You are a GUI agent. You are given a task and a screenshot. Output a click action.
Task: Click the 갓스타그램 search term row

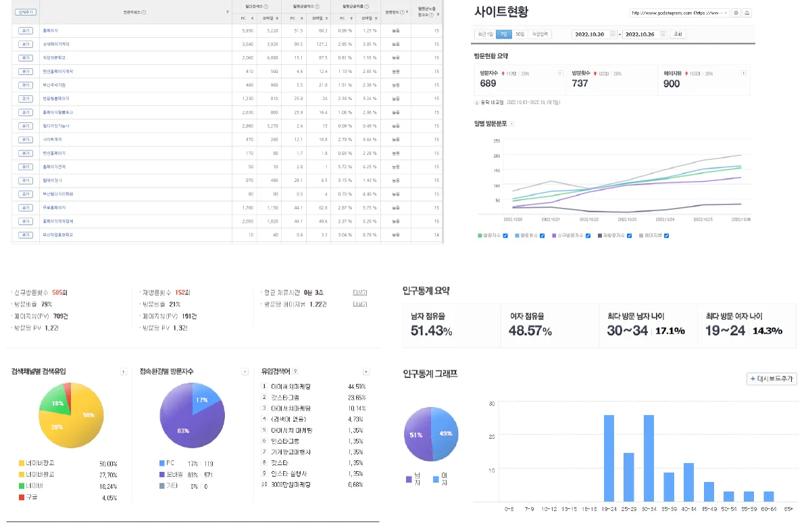point(314,398)
